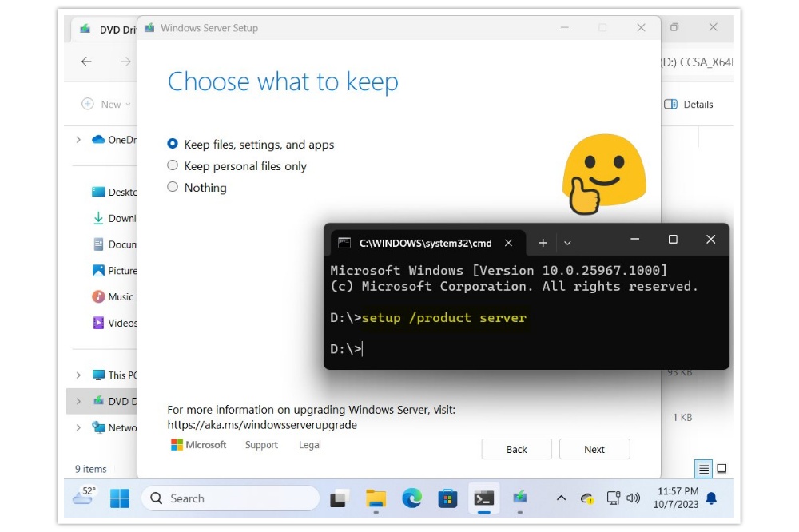The width and height of the screenshot is (799, 532).
Task: Switch File Explorer to large thumbnails view
Action: (721, 468)
